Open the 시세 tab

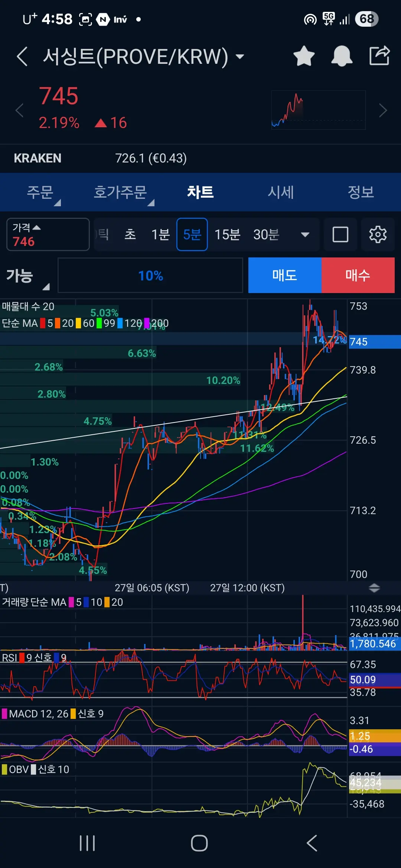pyautogui.click(x=281, y=192)
